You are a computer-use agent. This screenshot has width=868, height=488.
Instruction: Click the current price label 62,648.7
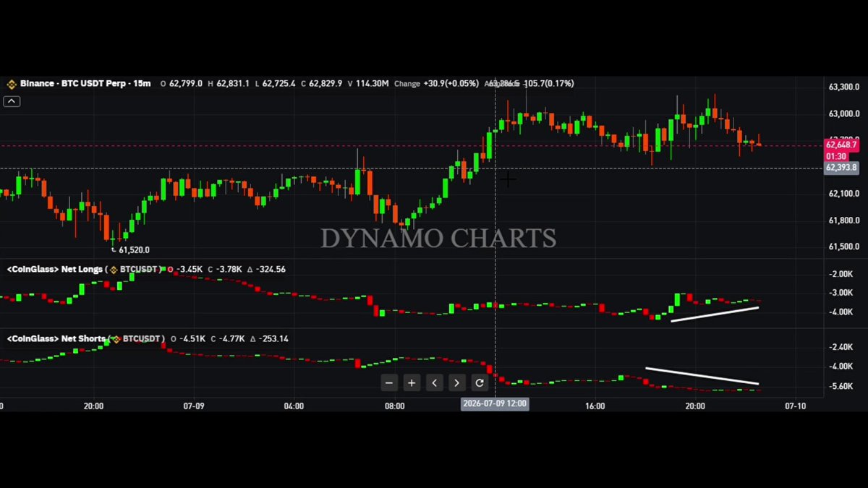click(842, 145)
